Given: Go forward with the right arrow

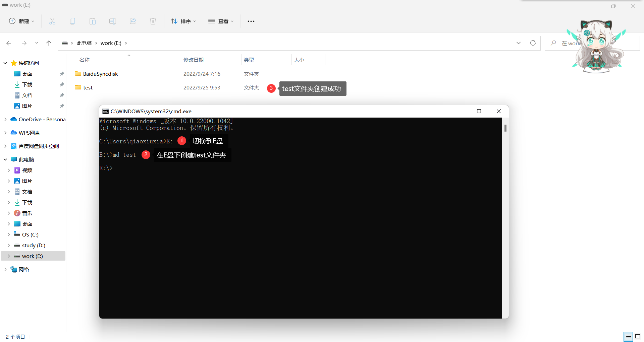Looking at the screenshot, I should pos(24,43).
